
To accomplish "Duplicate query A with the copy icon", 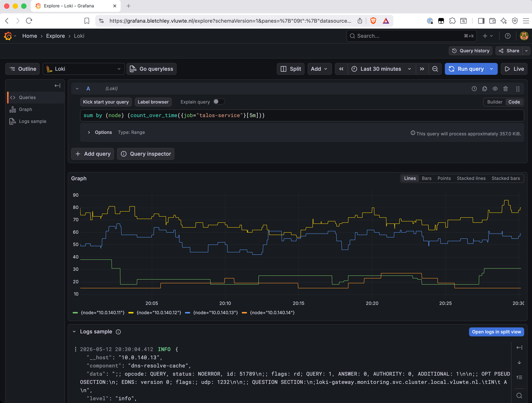I will click(x=485, y=89).
